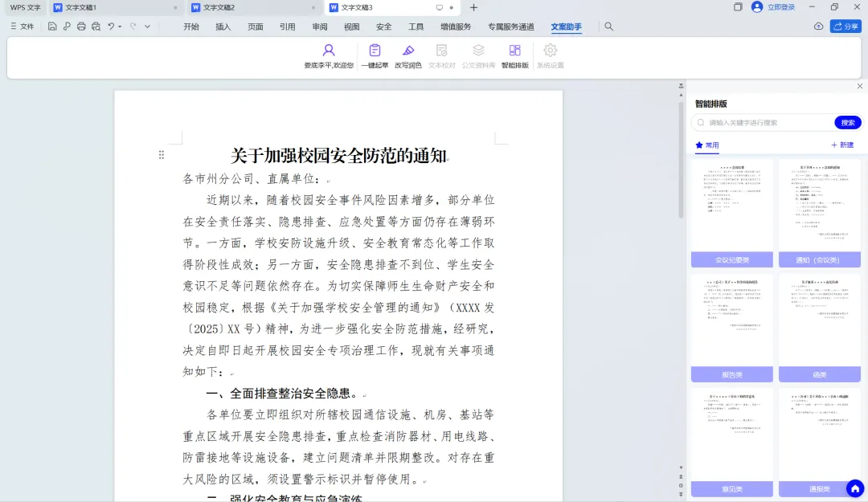Click the cloud upload icon
The height and width of the screenshot is (502, 868).
[x=818, y=26]
